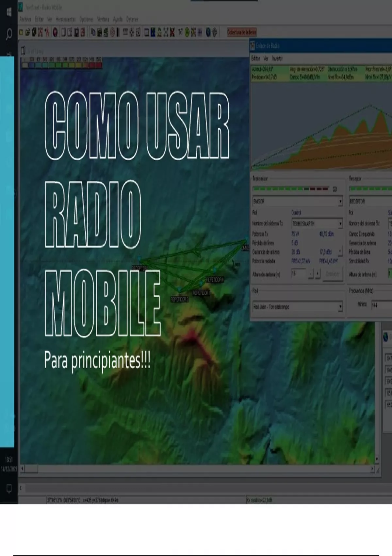Image resolution: width=392 pixels, height=556 pixels.
Task: Click the green circular toolbar icon
Action: pos(187,32)
